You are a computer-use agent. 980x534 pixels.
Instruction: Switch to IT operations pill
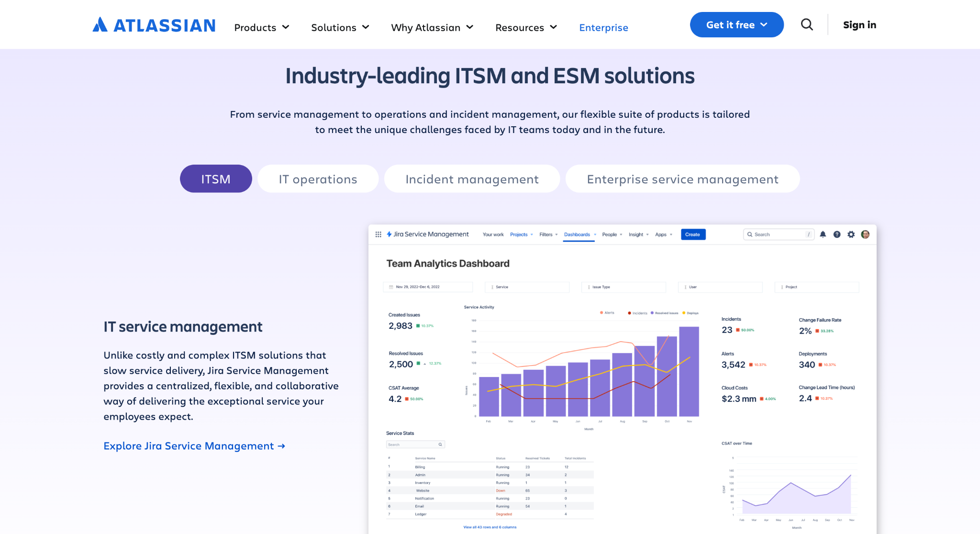(318, 179)
